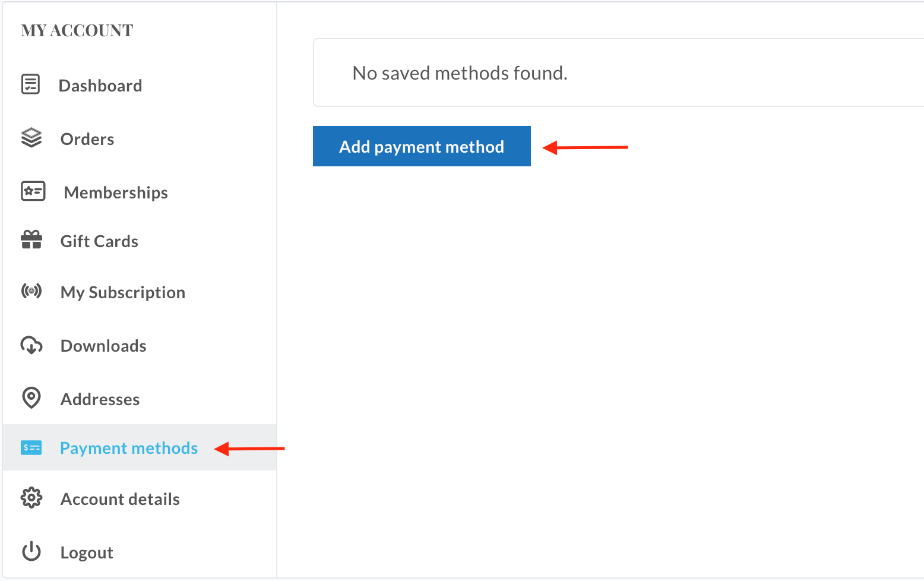Viewport: 924px width, 581px height.
Task: Select the Payment methods menu entry
Action: coord(129,448)
